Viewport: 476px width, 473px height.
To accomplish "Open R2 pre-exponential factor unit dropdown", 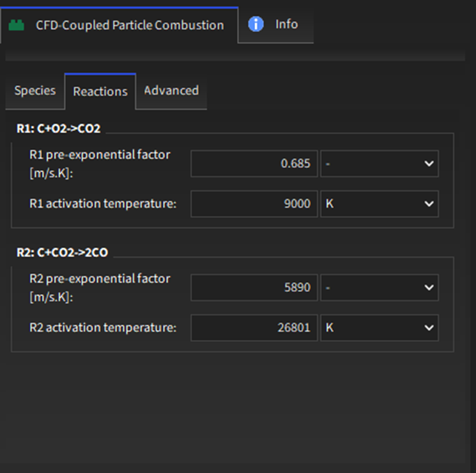I will pyautogui.click(x=379, y=287).
